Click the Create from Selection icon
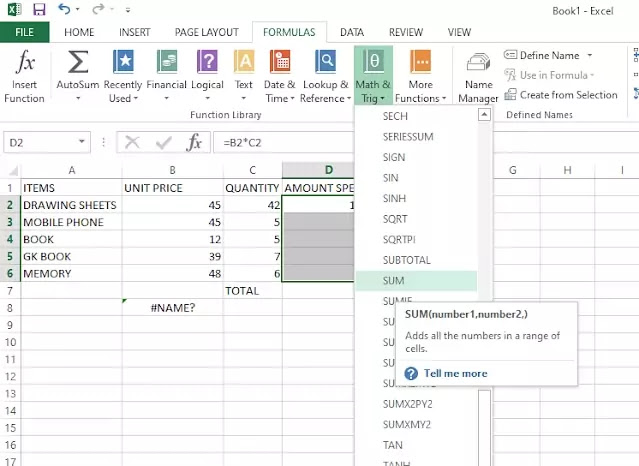The height and width of the screenshot is (466, 639). pyautogui.click(x=511, y=95)
